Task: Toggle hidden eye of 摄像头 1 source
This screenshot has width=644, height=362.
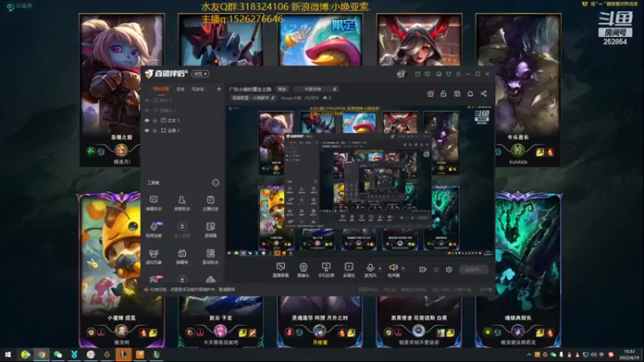Action: tap(147, 110)
